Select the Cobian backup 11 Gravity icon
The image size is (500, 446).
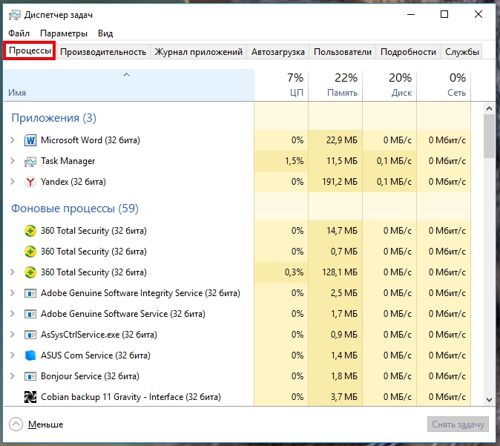click(30, 397)
